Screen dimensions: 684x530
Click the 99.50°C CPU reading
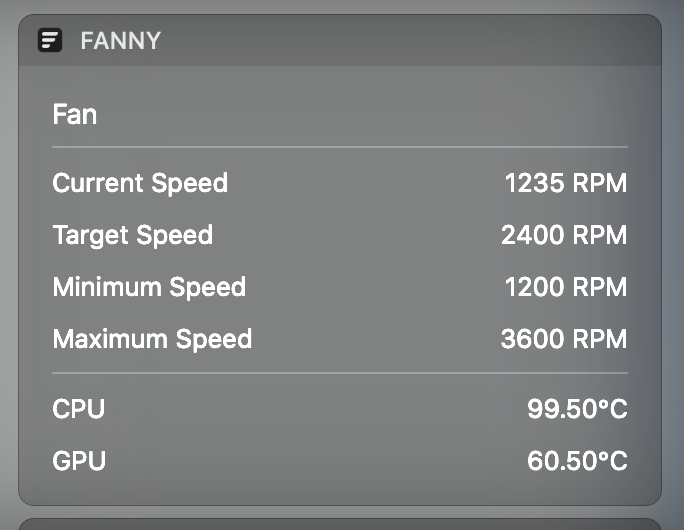click(577, 409)
